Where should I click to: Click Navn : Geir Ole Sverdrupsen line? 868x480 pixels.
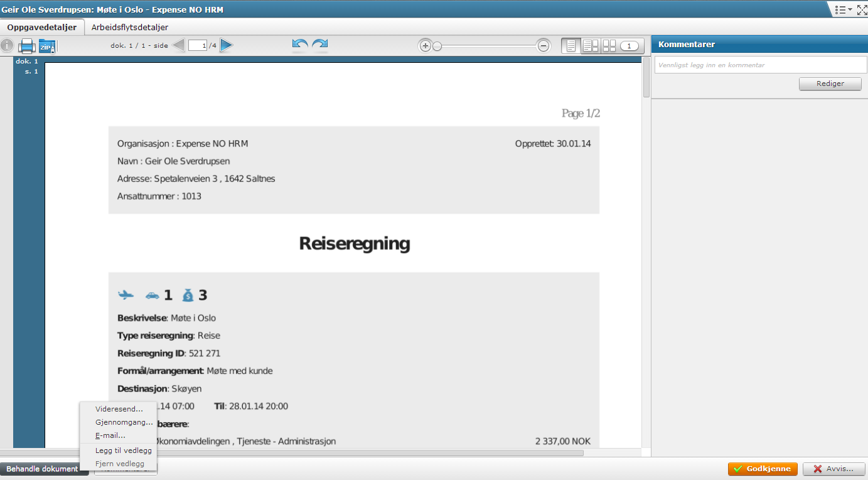coord(173,161)
